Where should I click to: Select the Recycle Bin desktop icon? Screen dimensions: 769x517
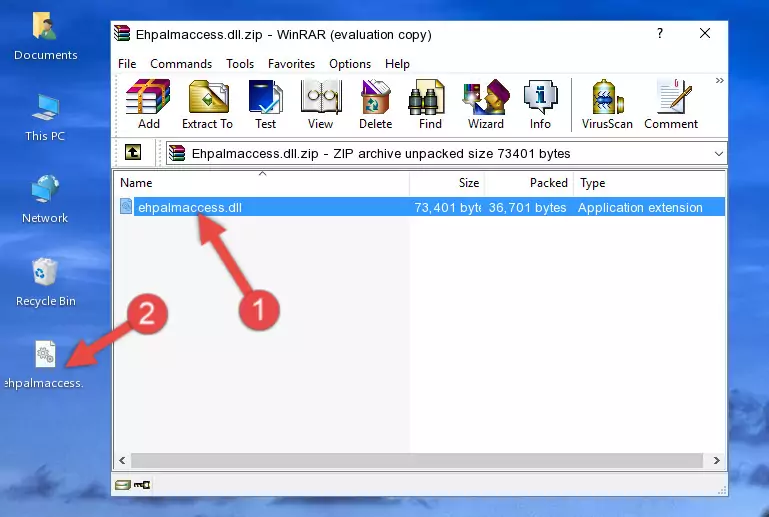pos(46,282)
